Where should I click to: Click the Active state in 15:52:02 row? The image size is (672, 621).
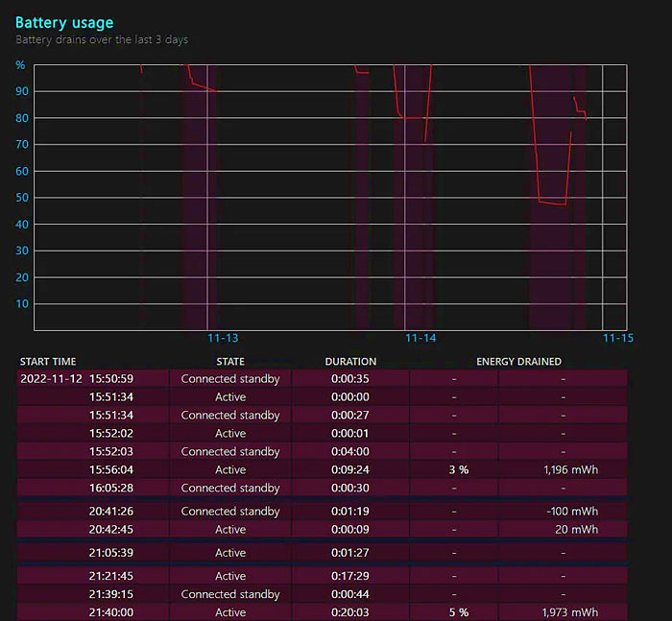(x=230, y=433)
